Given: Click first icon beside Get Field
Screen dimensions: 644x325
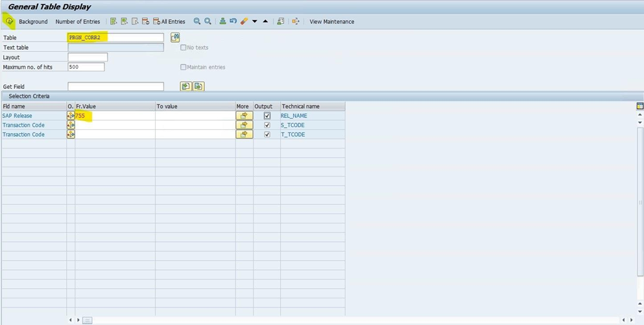Looking at the screenshot, I should 185,86.
